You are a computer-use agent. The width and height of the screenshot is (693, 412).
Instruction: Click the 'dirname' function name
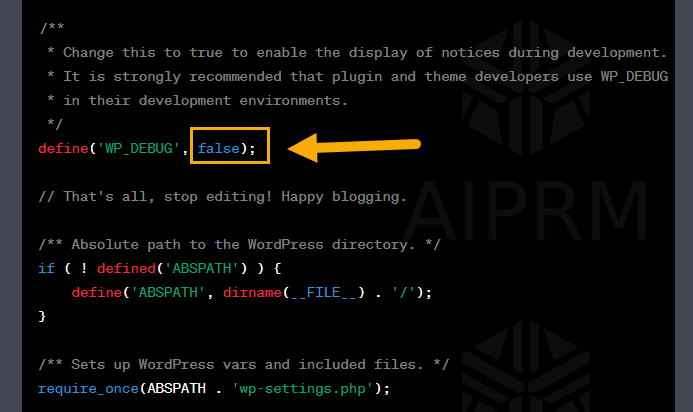pyautogui.click(x=252, y=292)
